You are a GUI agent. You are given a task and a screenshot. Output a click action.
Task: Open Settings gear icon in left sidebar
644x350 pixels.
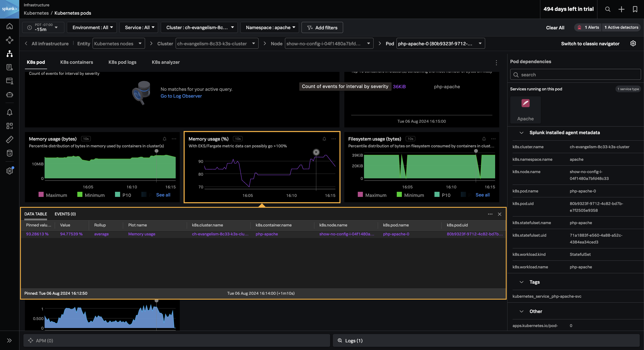(x=10, y=171)
